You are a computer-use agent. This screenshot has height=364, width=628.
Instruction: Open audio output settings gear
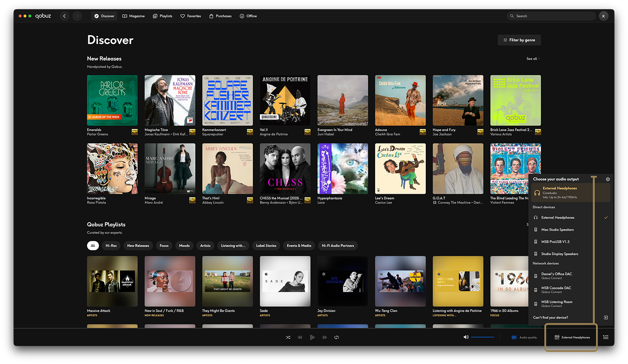608,179
